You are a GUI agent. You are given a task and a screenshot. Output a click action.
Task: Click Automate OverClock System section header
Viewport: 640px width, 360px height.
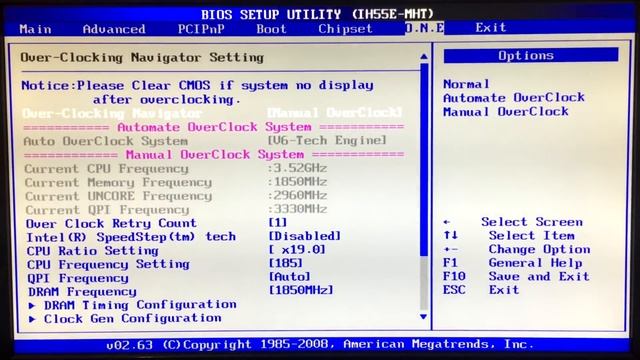click(x=214, y=127)
